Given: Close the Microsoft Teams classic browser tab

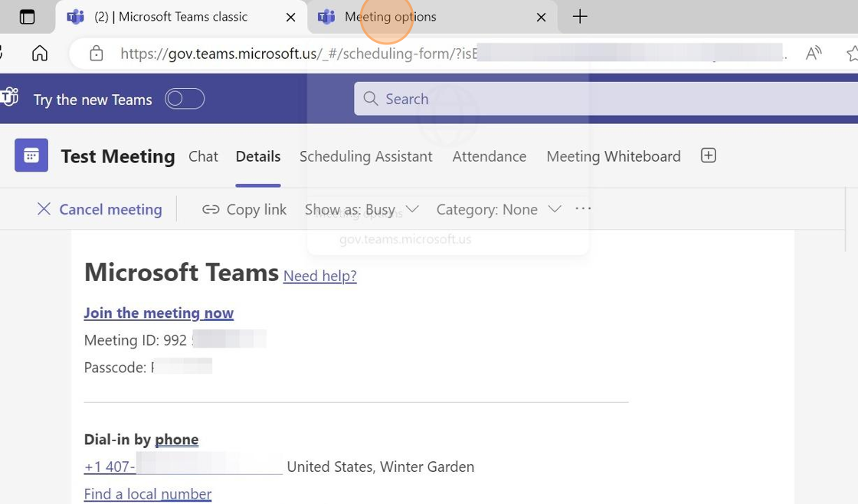Looking at the screenshot, I should tap(290, 18).
